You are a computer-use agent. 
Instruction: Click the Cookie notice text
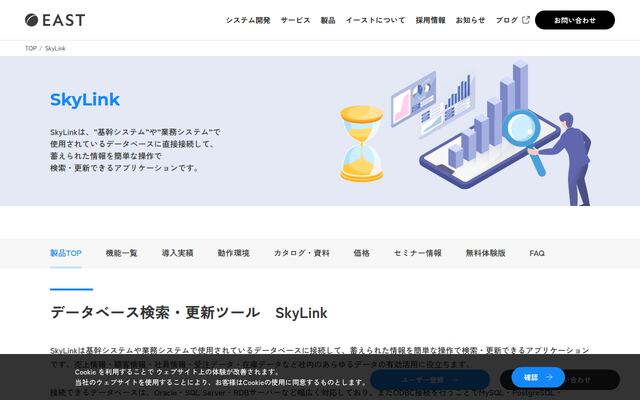(221, 377)
